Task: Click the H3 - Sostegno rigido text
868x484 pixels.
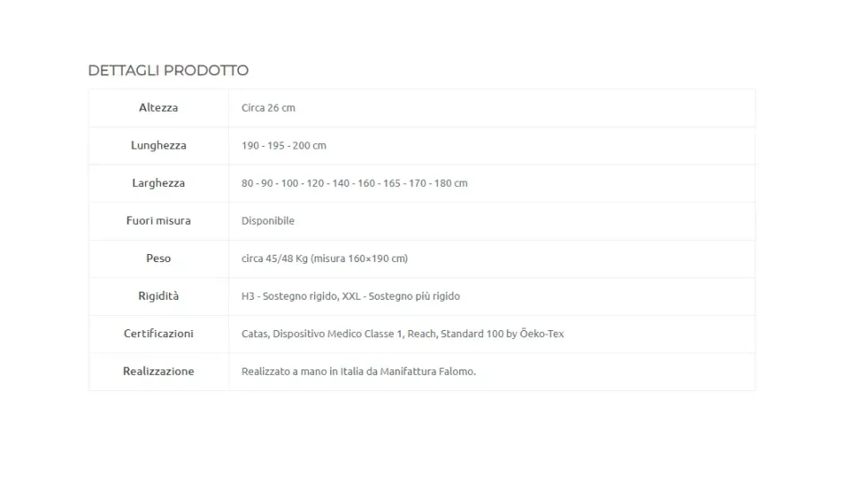Action: 289,295
